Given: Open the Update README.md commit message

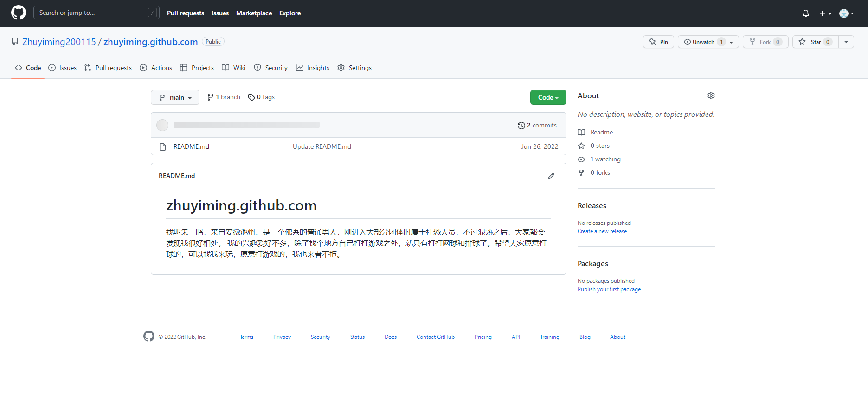Looking at the screenshot, I should [x=322, y=146].
